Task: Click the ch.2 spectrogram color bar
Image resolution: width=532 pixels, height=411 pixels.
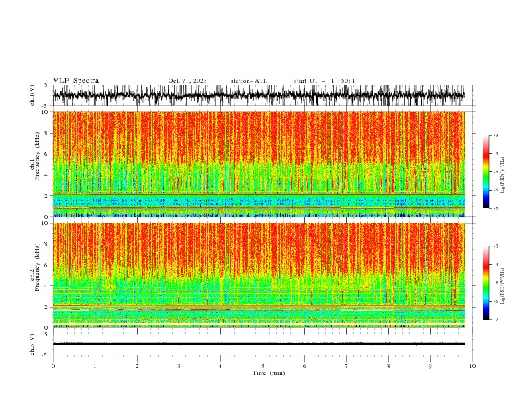Action: click(486, 283)
